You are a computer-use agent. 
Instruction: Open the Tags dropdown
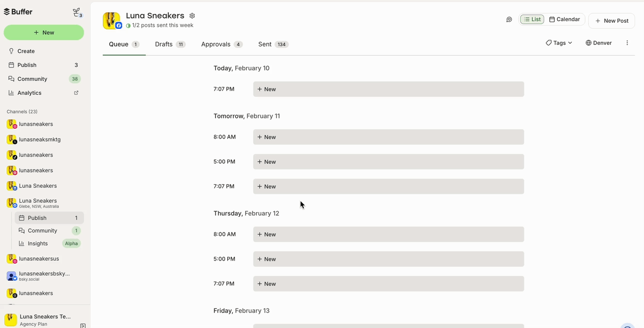pyautogui.click(x=558, y=43)
